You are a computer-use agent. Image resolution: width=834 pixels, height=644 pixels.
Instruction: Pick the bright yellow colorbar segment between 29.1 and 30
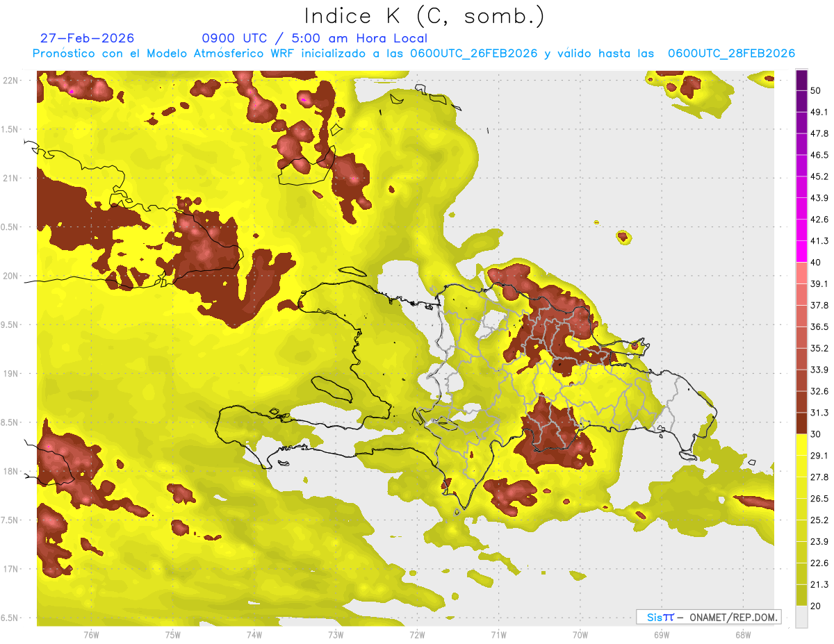tap(801, 445)
